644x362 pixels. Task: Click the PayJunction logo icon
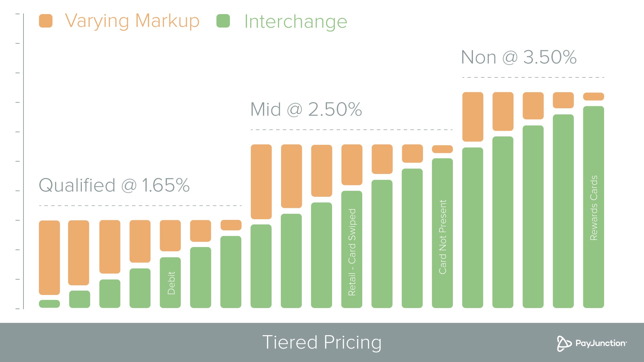(x=564, y=344)
